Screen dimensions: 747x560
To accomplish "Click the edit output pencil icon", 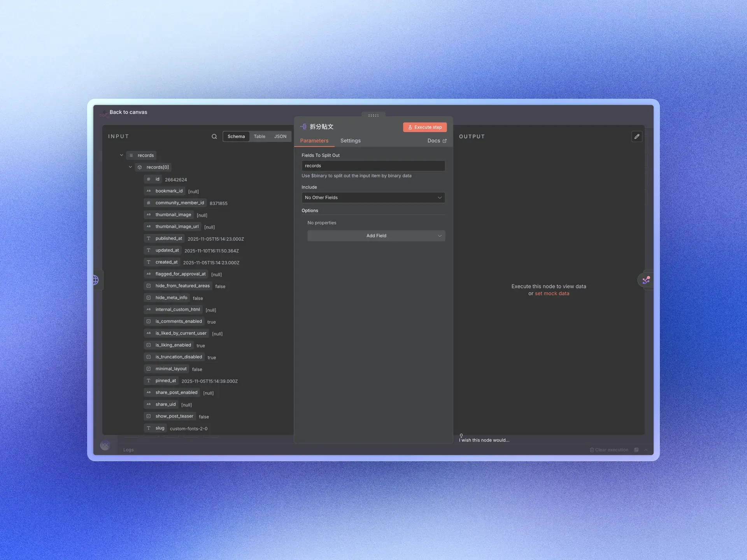I will (637, 136).
